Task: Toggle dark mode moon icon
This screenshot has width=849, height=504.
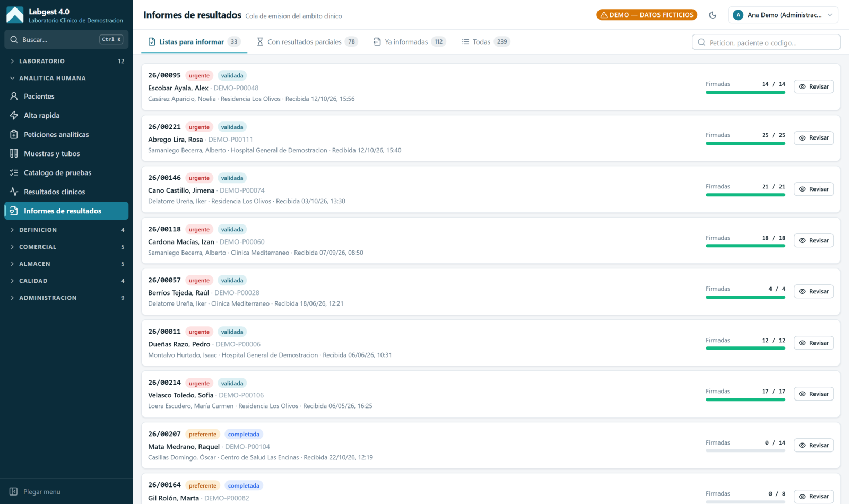Action: tap(713, 15)
